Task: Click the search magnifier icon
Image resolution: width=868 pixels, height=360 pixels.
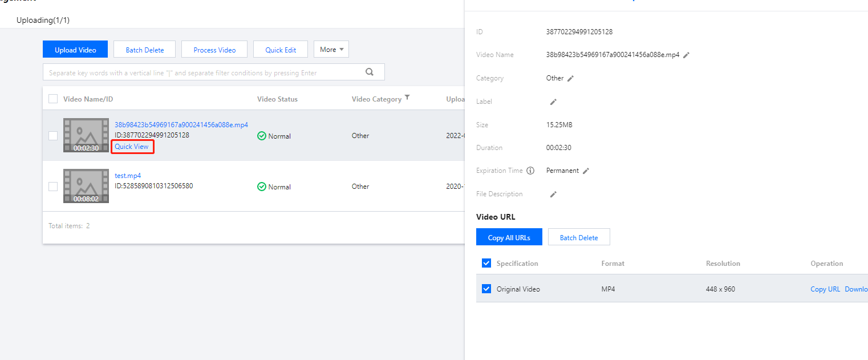Action: 370,72
